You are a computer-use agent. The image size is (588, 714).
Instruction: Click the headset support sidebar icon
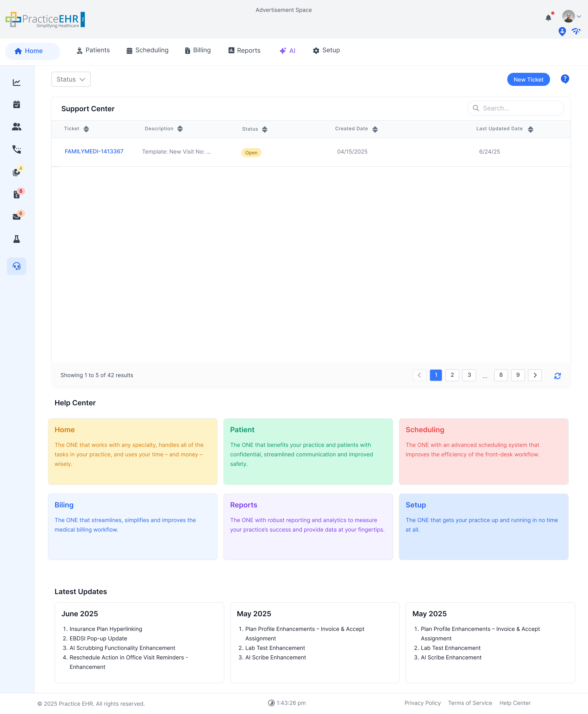click(17, 266)
